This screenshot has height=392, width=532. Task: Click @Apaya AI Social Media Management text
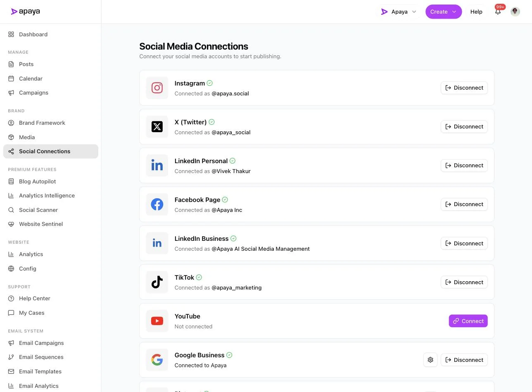pos(261,249)
